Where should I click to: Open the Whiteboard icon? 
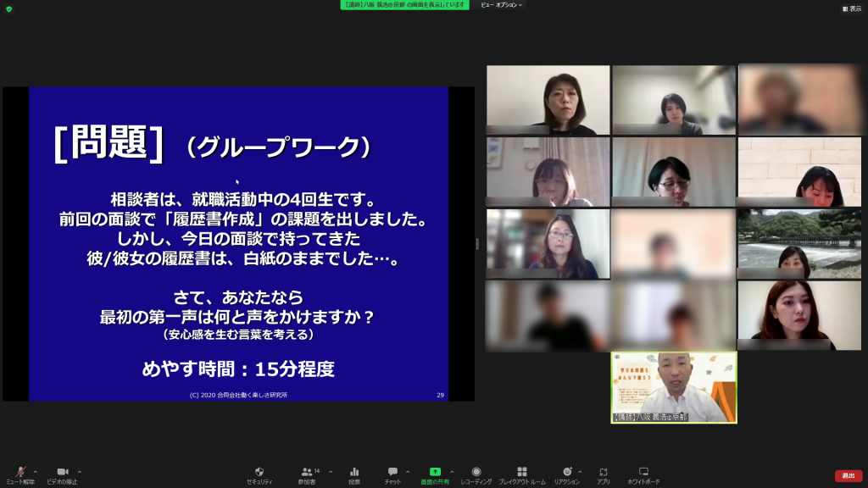(643, 473)
